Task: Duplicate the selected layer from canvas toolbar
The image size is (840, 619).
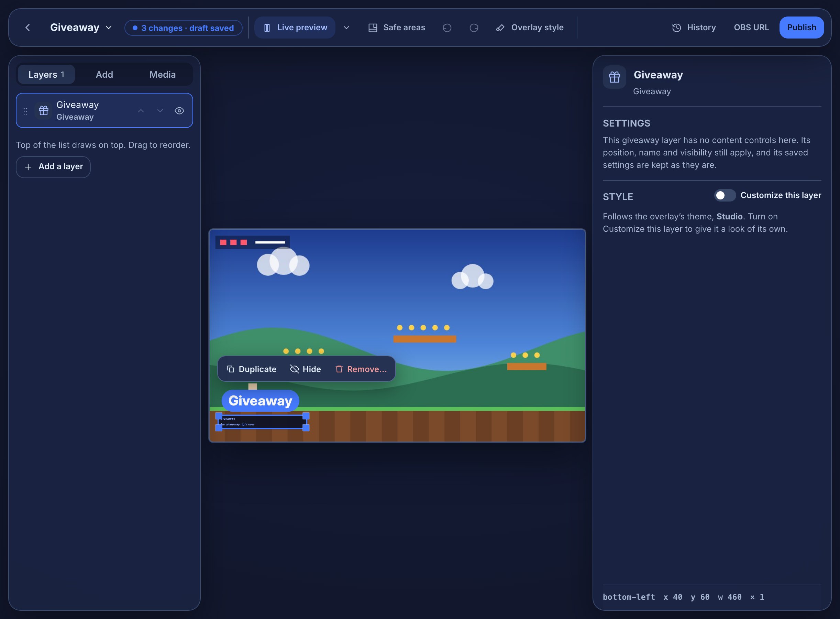Action: pos(252,369)
